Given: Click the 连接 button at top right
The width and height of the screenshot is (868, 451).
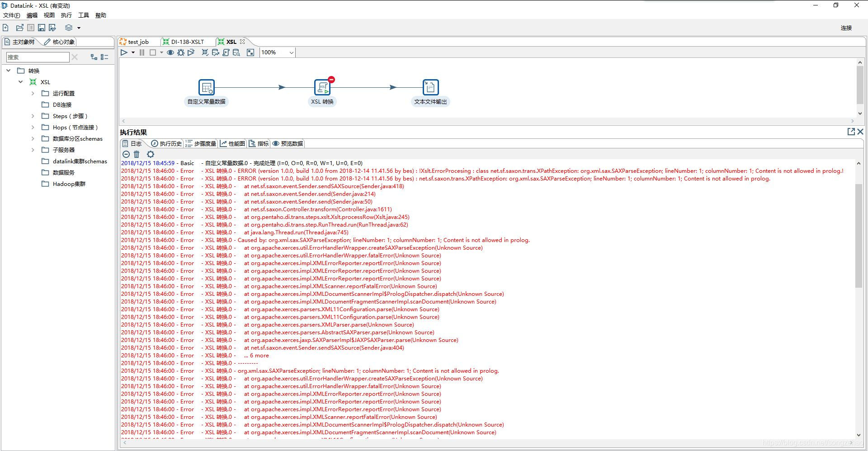Looking at the screenshot, I should tap(846, 28).
